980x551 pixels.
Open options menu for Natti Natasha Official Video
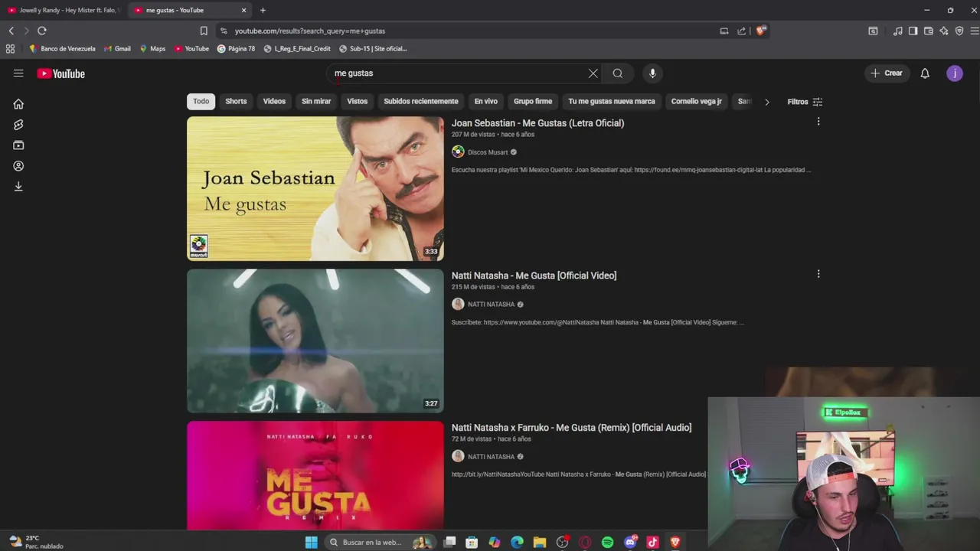818,274
